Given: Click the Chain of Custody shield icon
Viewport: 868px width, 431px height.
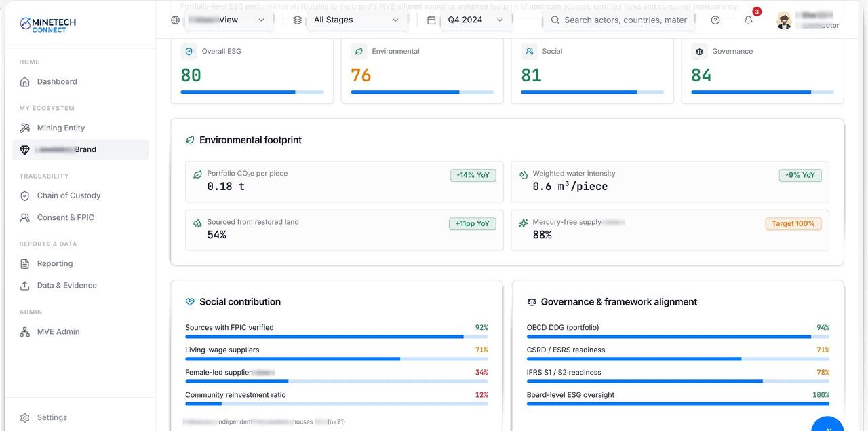Looking at the screenshot, I should pyautogui.click(x=25, y=195).
